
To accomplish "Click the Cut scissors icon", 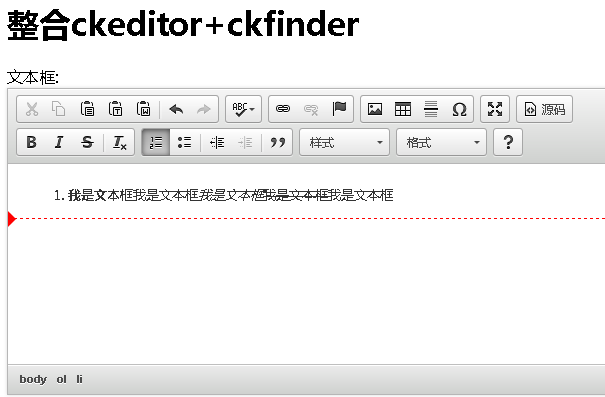I will [x=32, y=109].
